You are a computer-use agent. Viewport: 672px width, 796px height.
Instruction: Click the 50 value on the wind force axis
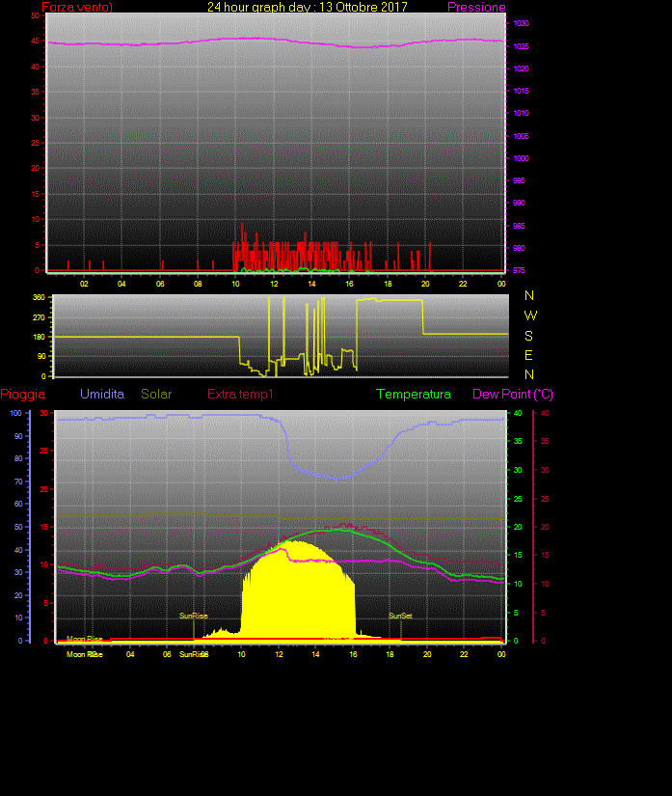click(35, 15)
